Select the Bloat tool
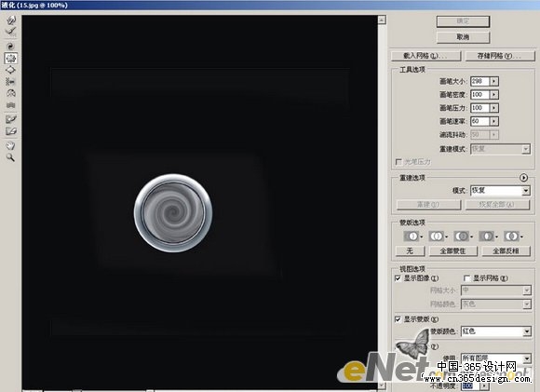Viewport: 540px width, 392px height. pos(11,70)
